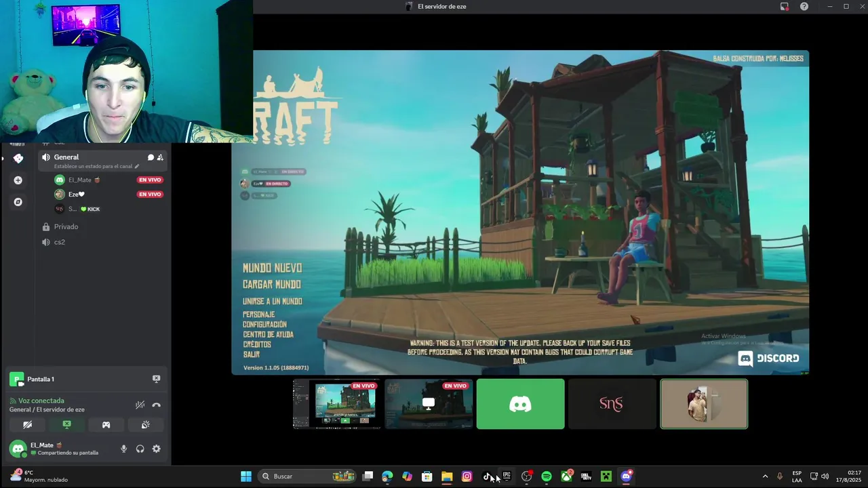Toggle screen sharing green button

point(66,425)
